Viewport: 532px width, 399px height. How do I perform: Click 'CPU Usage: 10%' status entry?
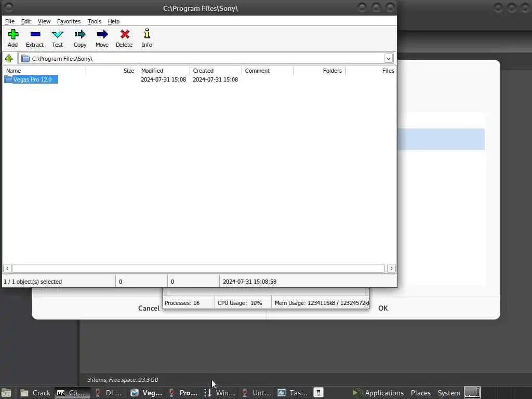(240, 303)
